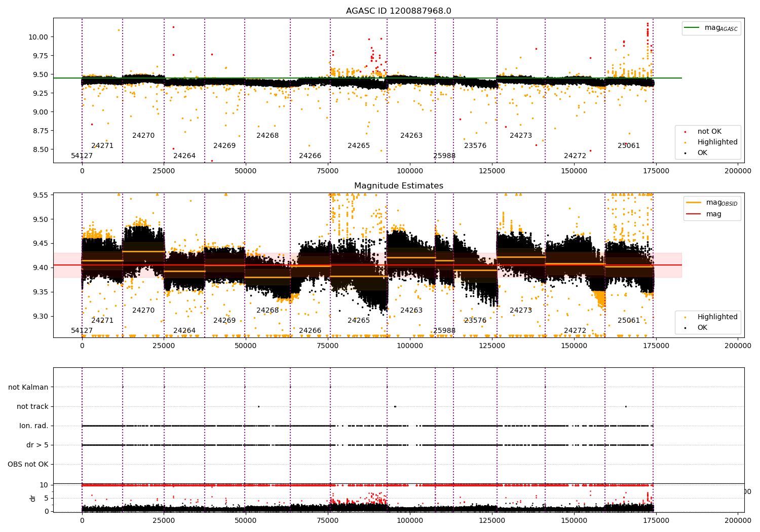Click OBSID label 24265 in Magnitude Estimates plot
Viewport: 760px width, 532px height.
[x=359, y=321]
